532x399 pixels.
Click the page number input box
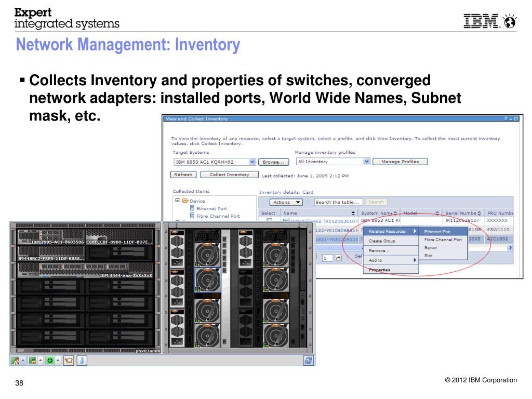click(x=327, y=258)
